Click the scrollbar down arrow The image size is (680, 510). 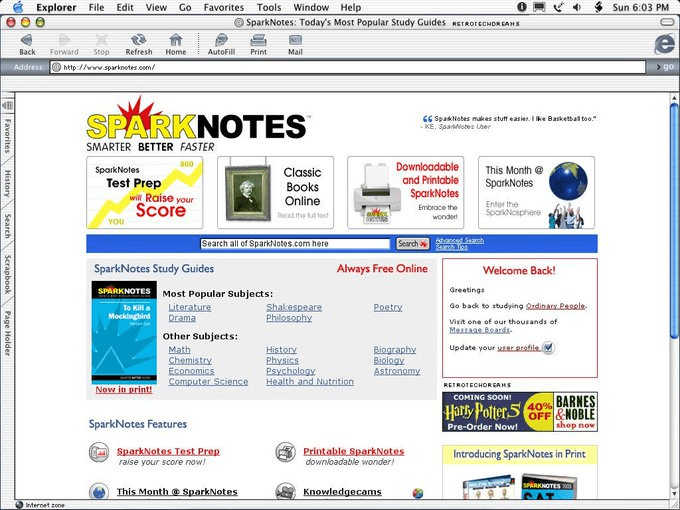(674, 494)
